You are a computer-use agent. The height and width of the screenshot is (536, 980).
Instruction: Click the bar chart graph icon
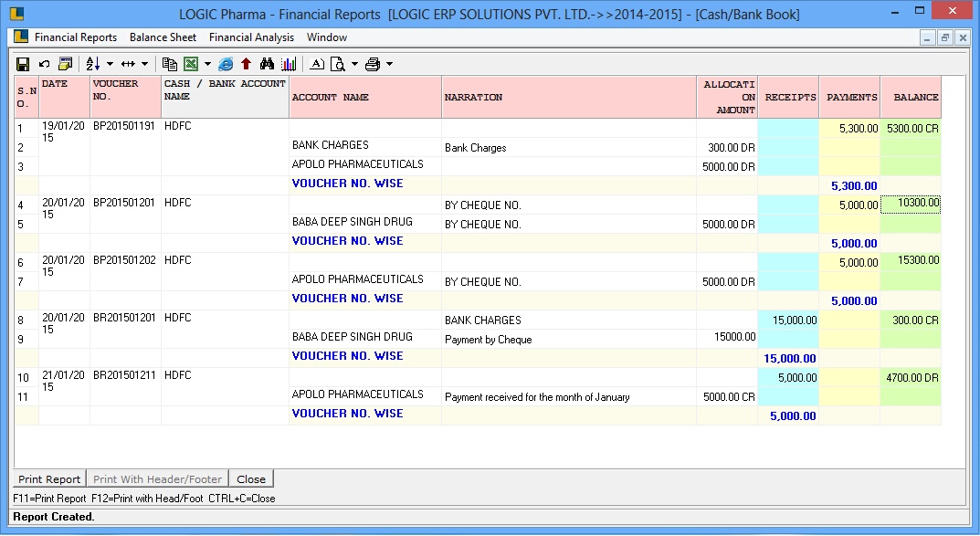point(289,64)
